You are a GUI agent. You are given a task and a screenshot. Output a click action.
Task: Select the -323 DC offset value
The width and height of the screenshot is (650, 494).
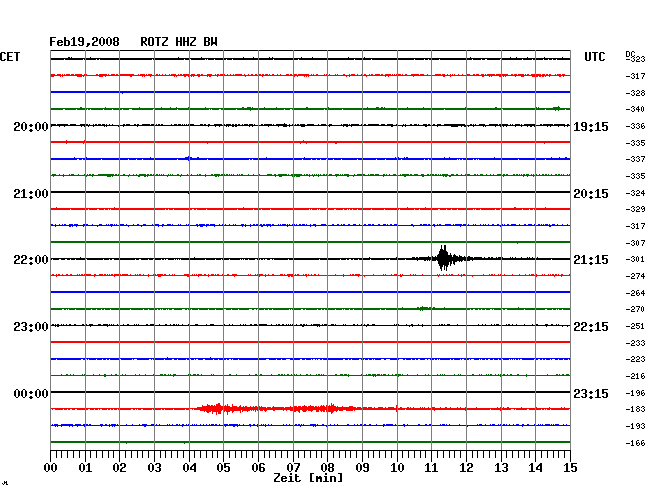pyautogui.click(x=635, y=59)
